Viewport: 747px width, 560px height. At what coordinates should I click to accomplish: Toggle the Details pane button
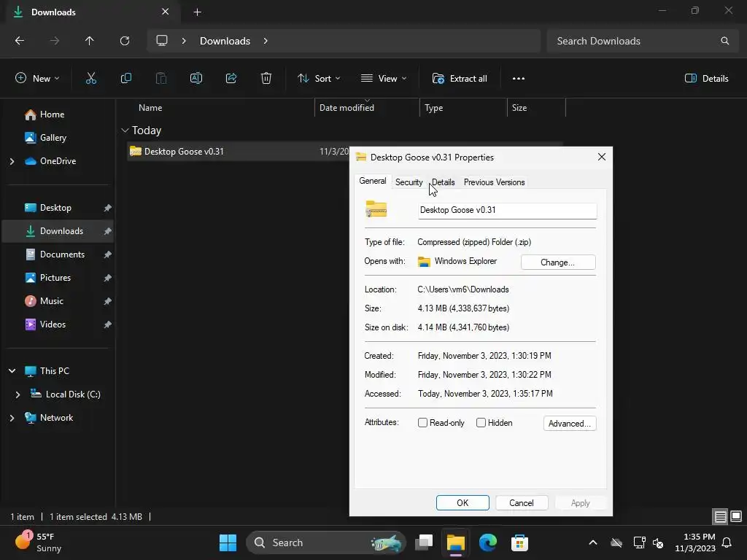coord(706,79)
